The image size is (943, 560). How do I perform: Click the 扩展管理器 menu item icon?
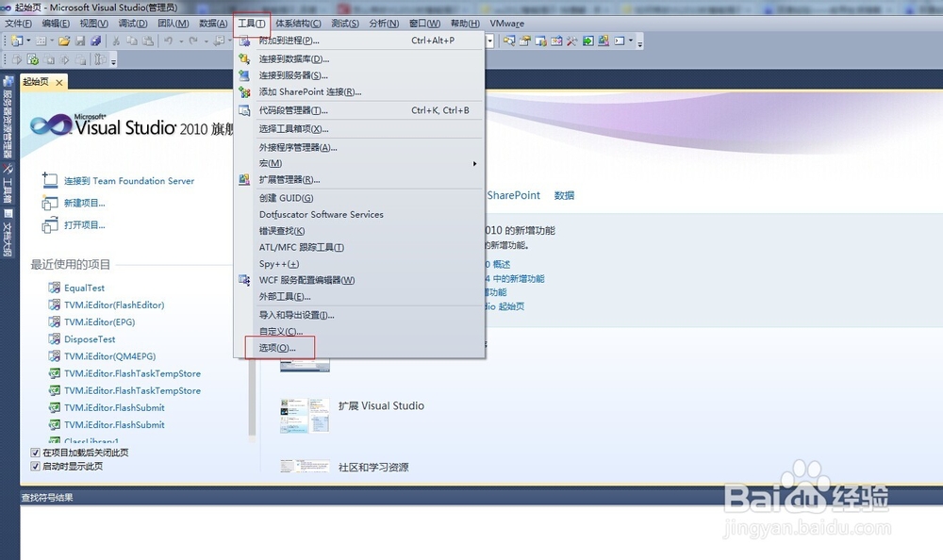pos(244,180)
